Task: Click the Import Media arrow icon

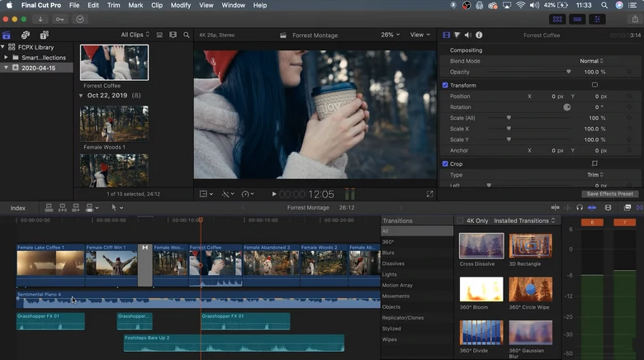Action: (40, 19)
